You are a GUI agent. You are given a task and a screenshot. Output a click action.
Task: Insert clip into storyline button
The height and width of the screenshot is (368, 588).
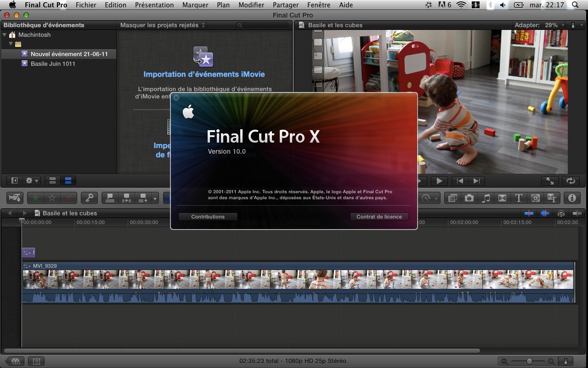point(126,198)
